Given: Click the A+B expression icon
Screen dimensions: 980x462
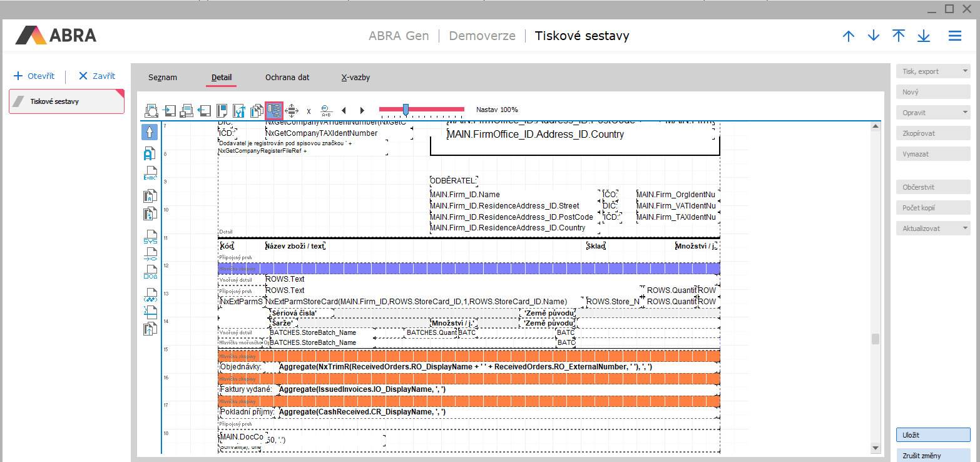Looking at the screenshot, I should (326, 111).
